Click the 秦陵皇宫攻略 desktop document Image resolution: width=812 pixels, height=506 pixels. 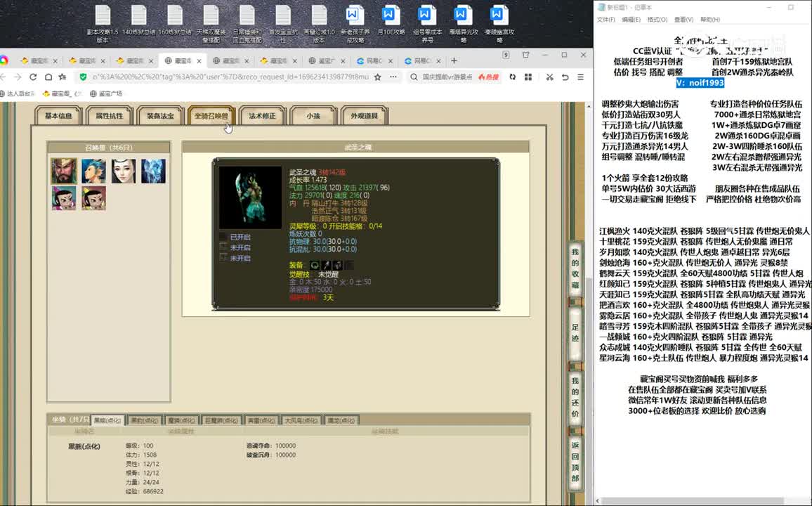click(499, 25)
